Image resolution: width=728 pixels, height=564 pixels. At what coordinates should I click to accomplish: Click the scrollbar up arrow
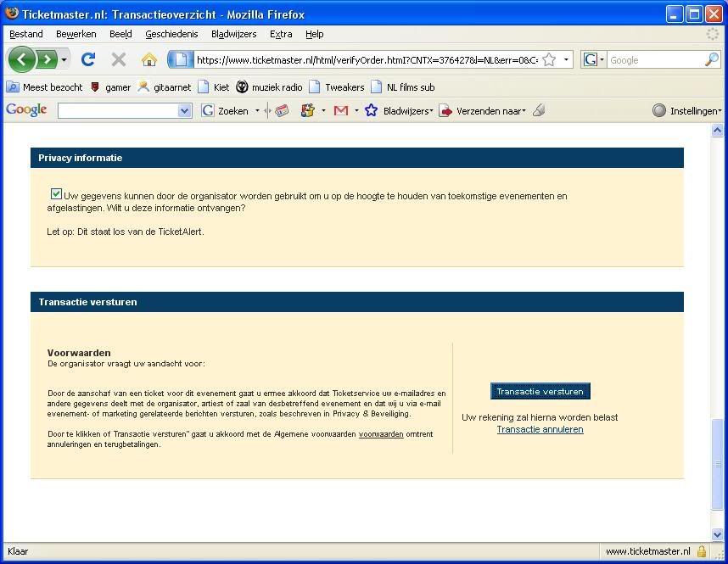(717, 131)
